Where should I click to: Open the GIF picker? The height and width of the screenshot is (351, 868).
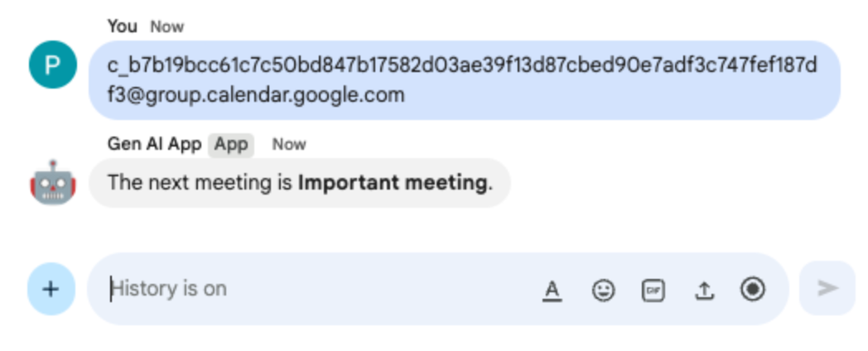click(x=653, y=290)
